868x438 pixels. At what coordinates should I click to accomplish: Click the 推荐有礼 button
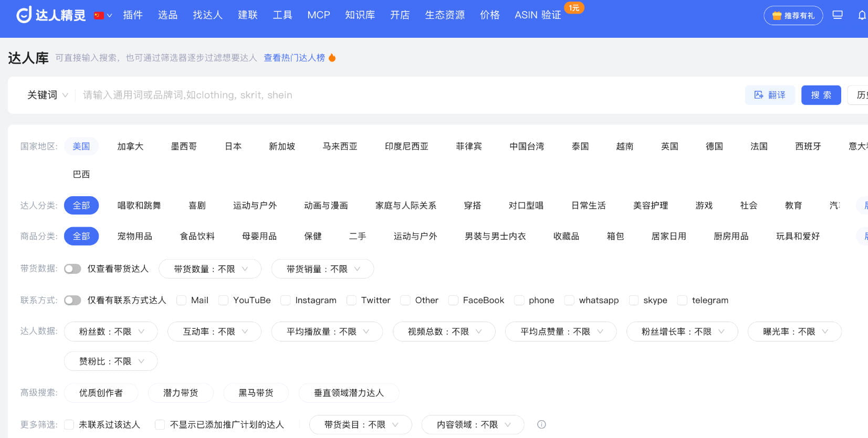click(793, 16)
